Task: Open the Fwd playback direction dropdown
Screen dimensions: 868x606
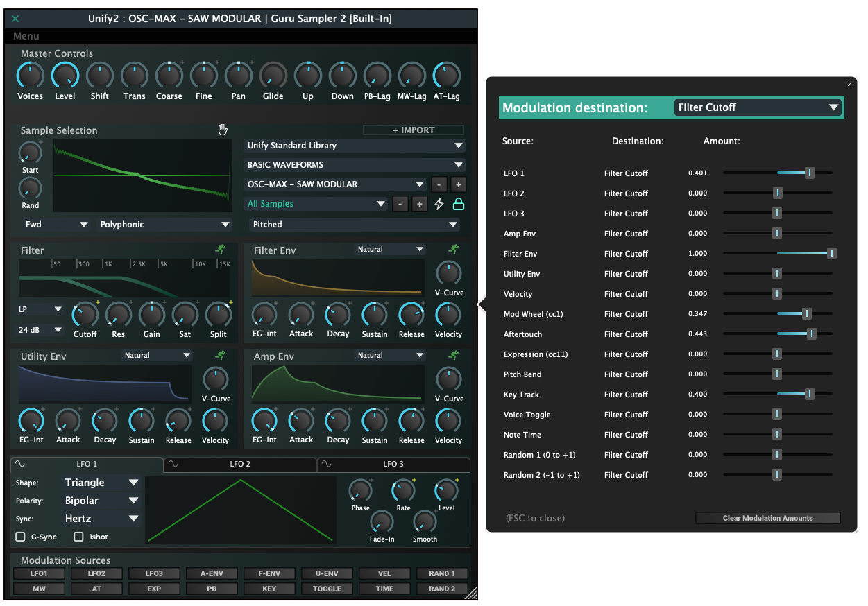Action: (56, 225)
